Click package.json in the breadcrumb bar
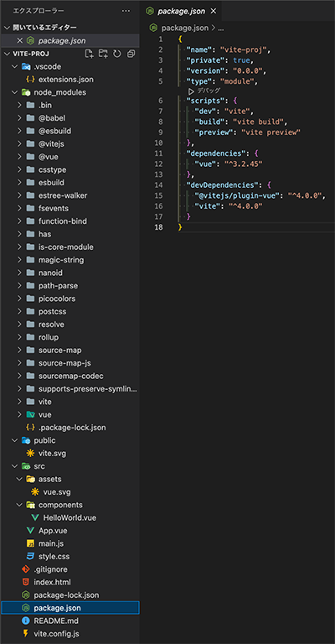Screen dimensions: 335x644 [185, 28]
